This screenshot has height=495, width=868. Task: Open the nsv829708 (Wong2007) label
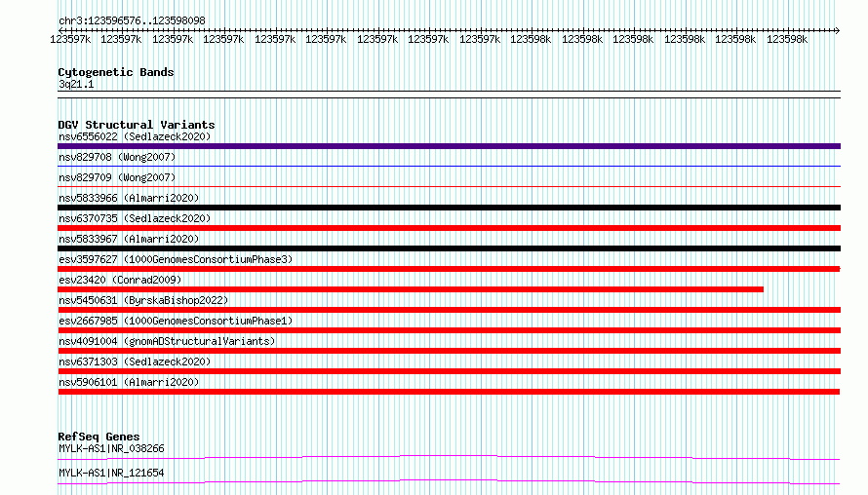pos(117,157)
